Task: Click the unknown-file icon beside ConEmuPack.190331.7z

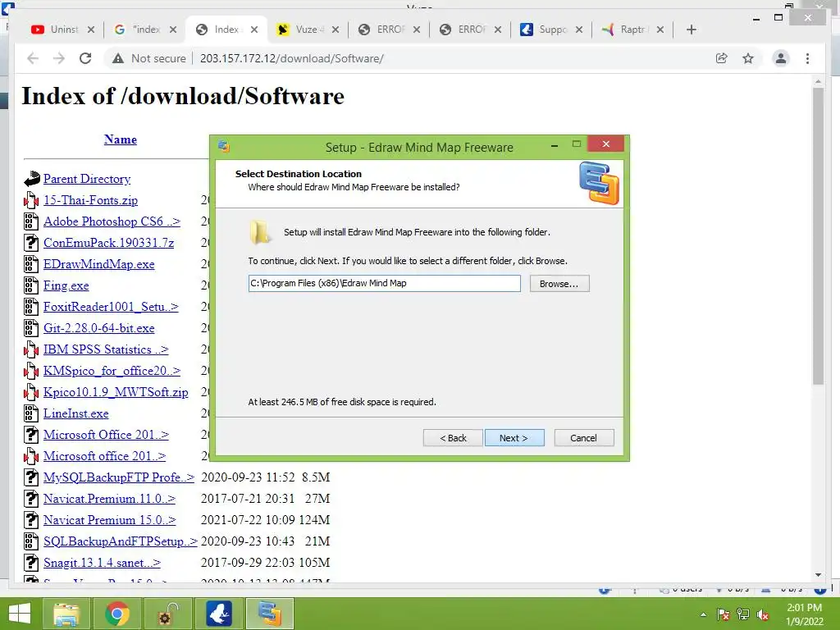Action: tap(31, 243)
